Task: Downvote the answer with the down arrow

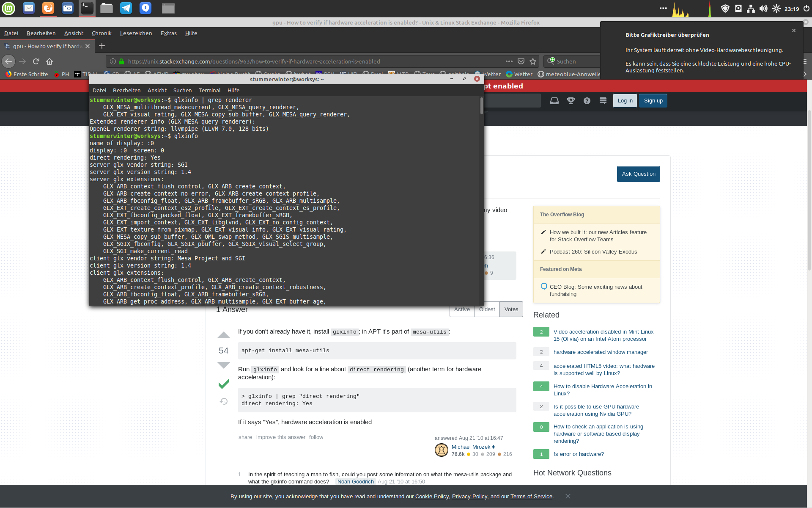Action: click(223, 365)
